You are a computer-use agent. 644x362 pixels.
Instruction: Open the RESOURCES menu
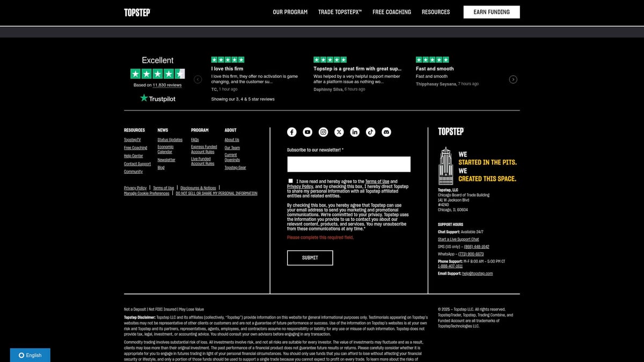[x=436, y=12]
